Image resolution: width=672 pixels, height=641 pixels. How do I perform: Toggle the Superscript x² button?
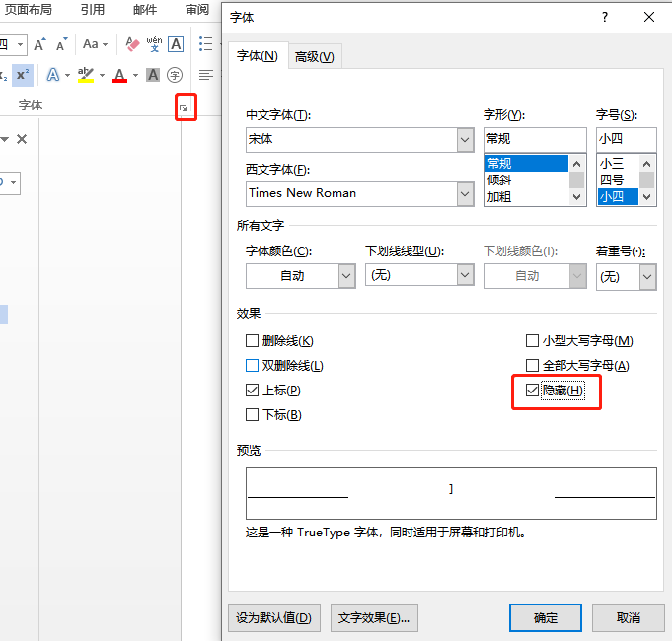click(x=23, y=75)
